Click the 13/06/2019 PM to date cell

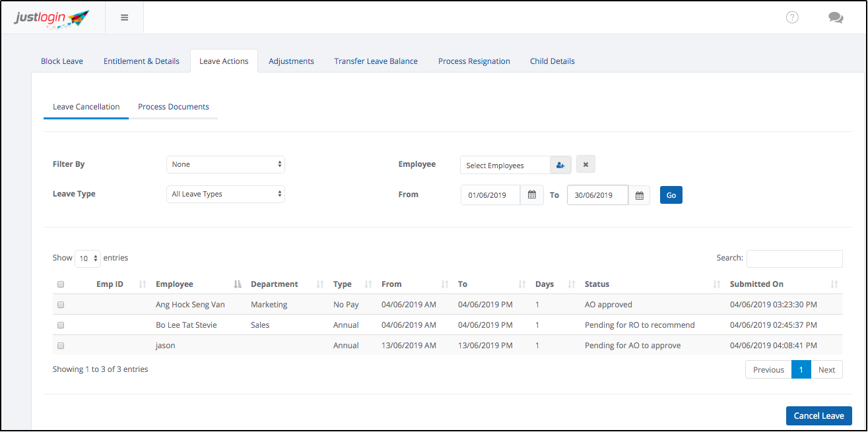pos(485,346)
